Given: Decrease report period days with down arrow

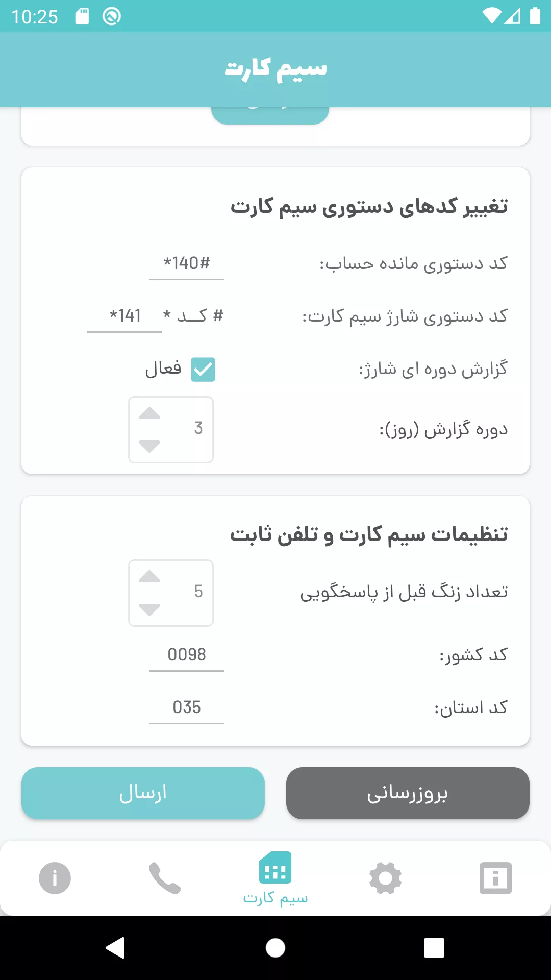Looking at the screenshot, I should [x=149, y=446].
